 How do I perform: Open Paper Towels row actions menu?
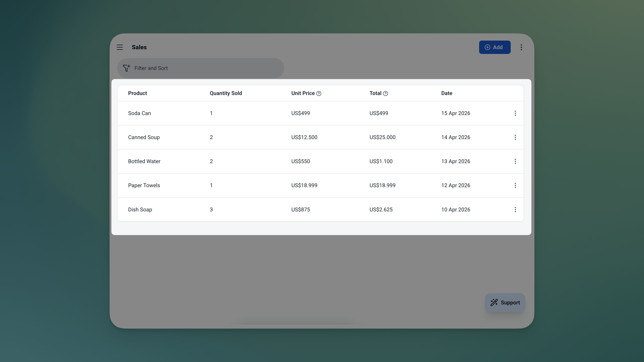515,185
